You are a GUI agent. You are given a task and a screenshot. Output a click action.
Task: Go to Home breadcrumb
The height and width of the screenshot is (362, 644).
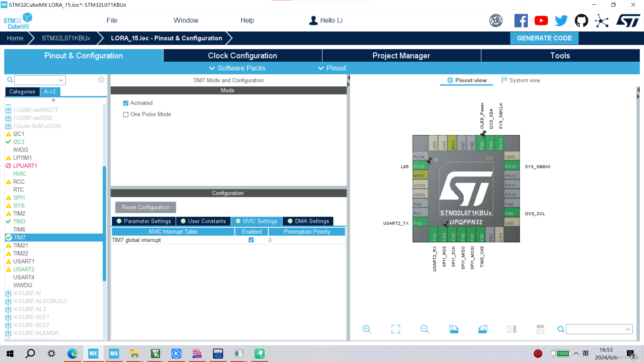[15, 38]
